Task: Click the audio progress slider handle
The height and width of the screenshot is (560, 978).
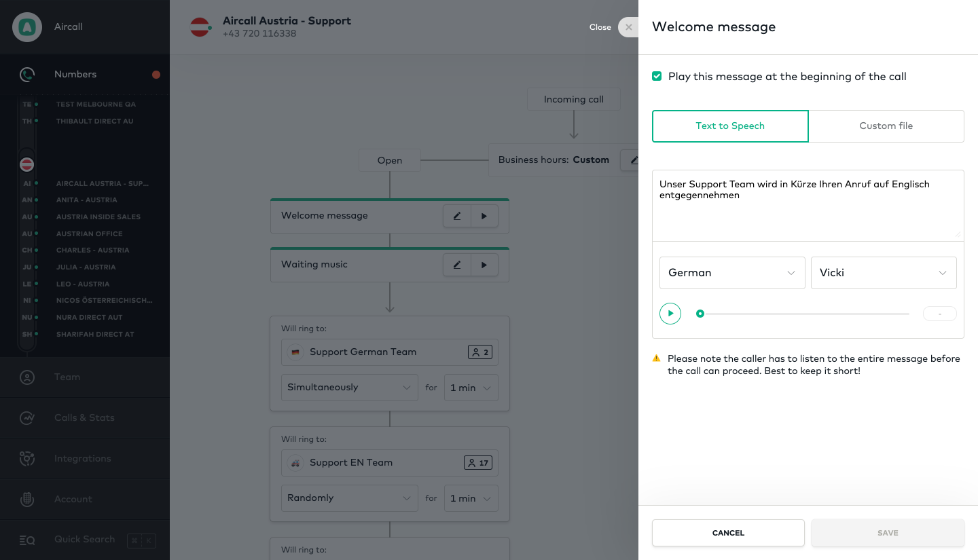Action: [x=700, y=314]
